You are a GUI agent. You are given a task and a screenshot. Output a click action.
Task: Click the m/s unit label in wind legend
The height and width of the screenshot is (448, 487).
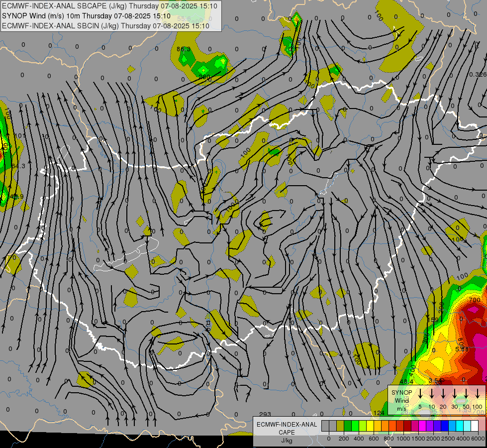[x=401, y=409]
